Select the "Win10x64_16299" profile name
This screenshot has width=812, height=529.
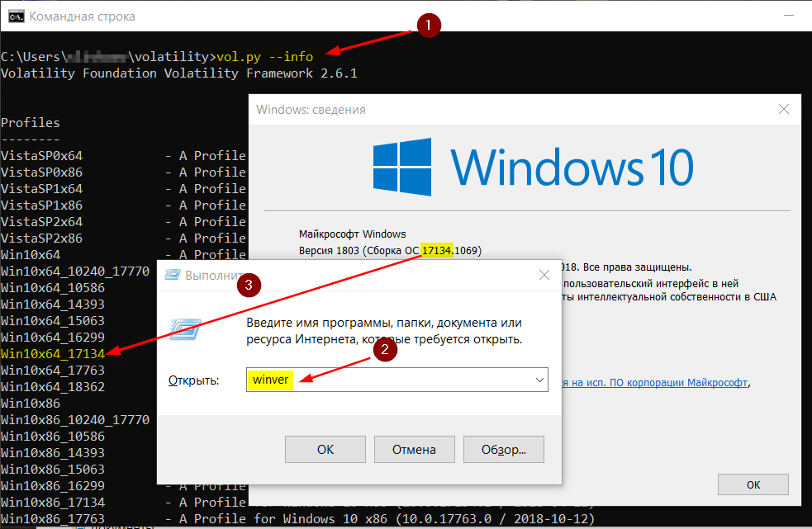coord(53,338)
